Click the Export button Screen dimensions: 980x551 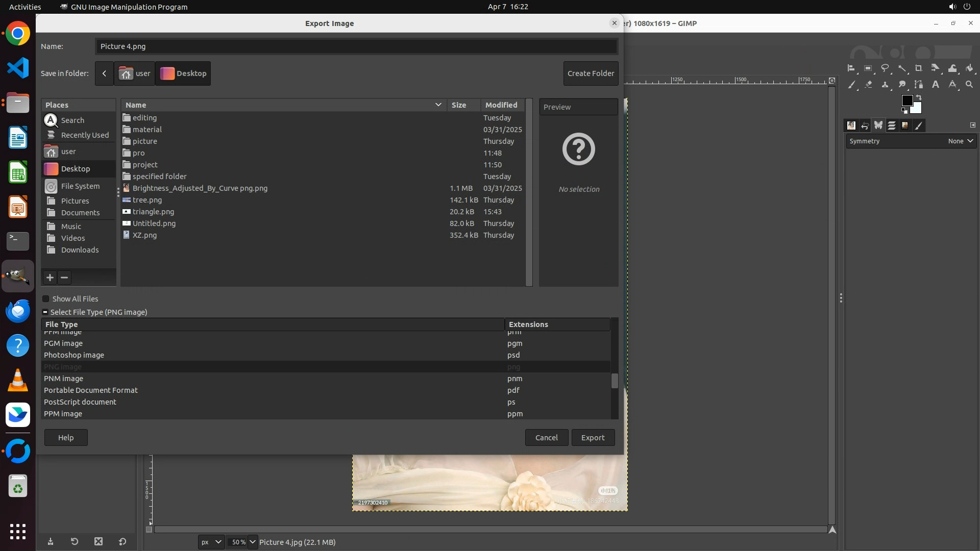coord(593,438)
